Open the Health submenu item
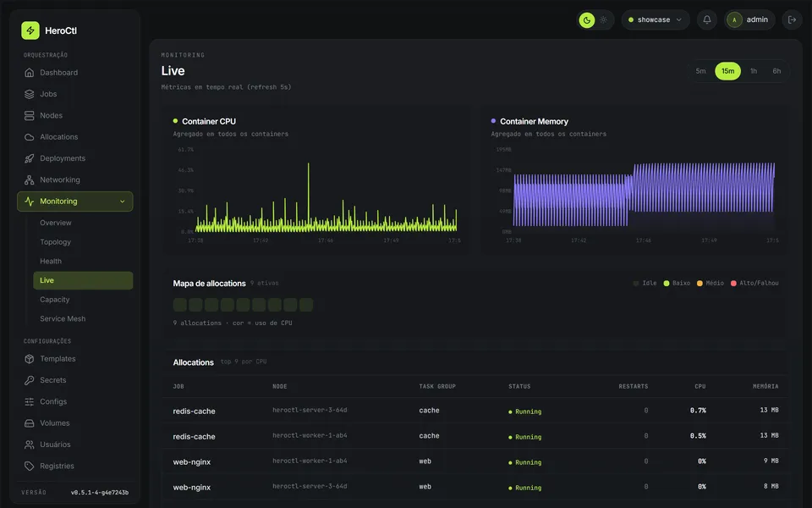Image resolution: width=812 pixels, height=508 pixels. click(51, 262)
